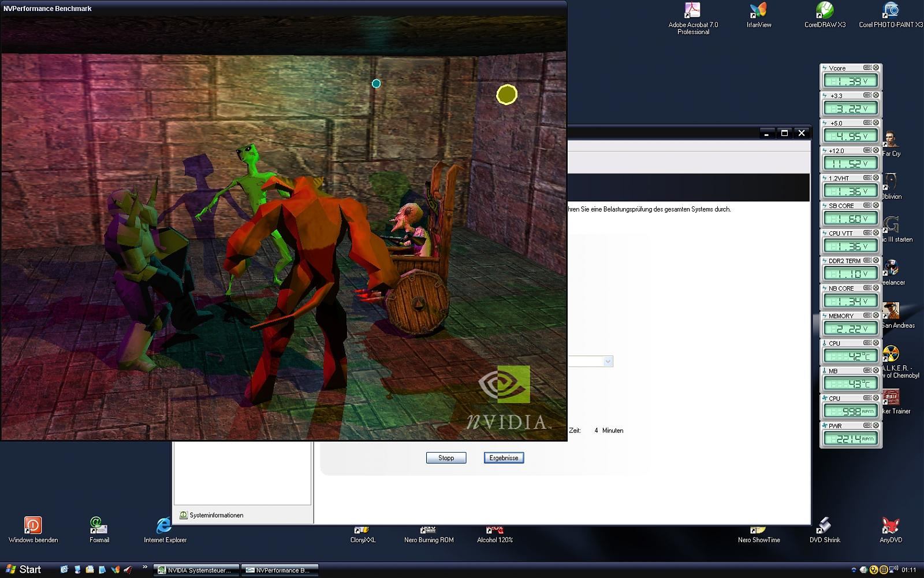The width and height of the screenshot is (924, 578).
Task: Select the DVD Shrink desktop shortcut
Action: tap(825, 529)
